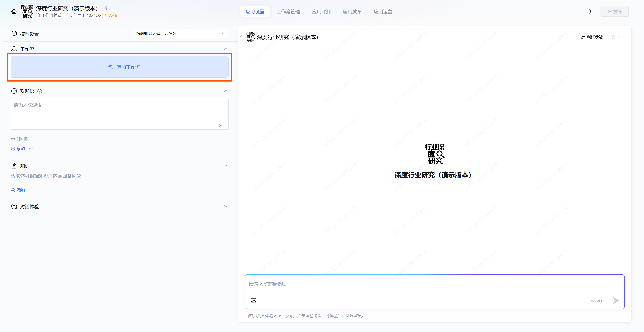644x332 pixels.
Task: Click the home icon
Action: tap(14, 12)
